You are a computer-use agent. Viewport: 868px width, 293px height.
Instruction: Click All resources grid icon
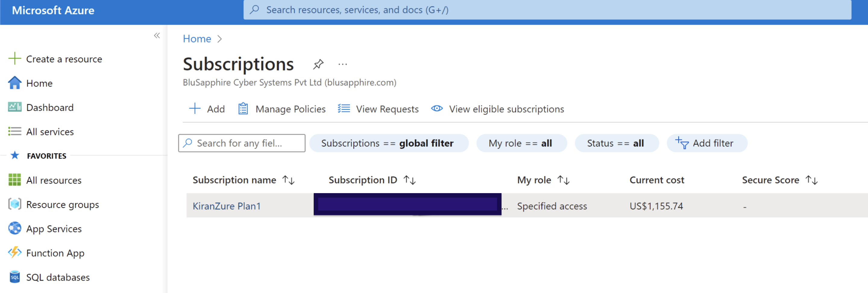click(14, 180)
